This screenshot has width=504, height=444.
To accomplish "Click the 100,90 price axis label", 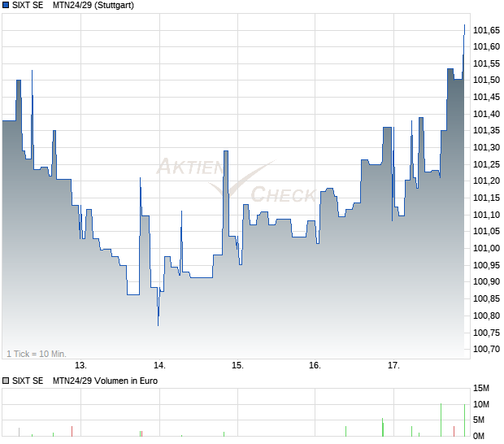I will [x=486, y=281].
